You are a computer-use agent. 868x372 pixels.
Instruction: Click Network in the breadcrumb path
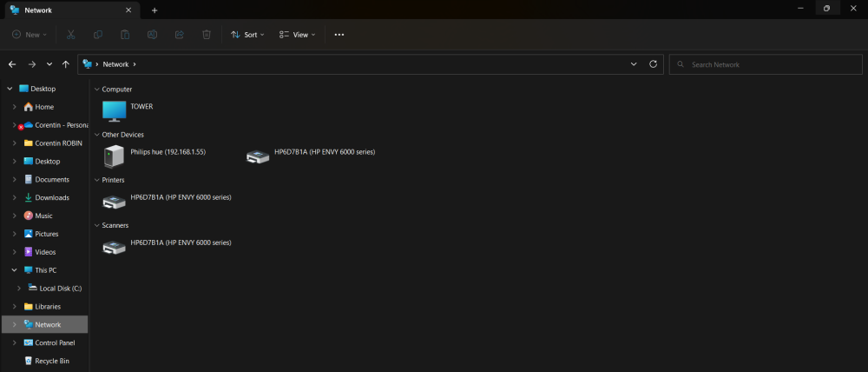pos(115,64)
